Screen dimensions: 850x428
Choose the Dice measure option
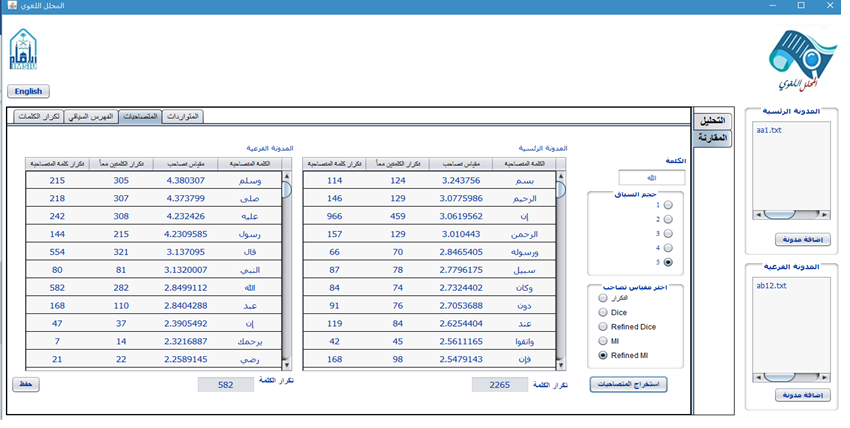[603, 313]
